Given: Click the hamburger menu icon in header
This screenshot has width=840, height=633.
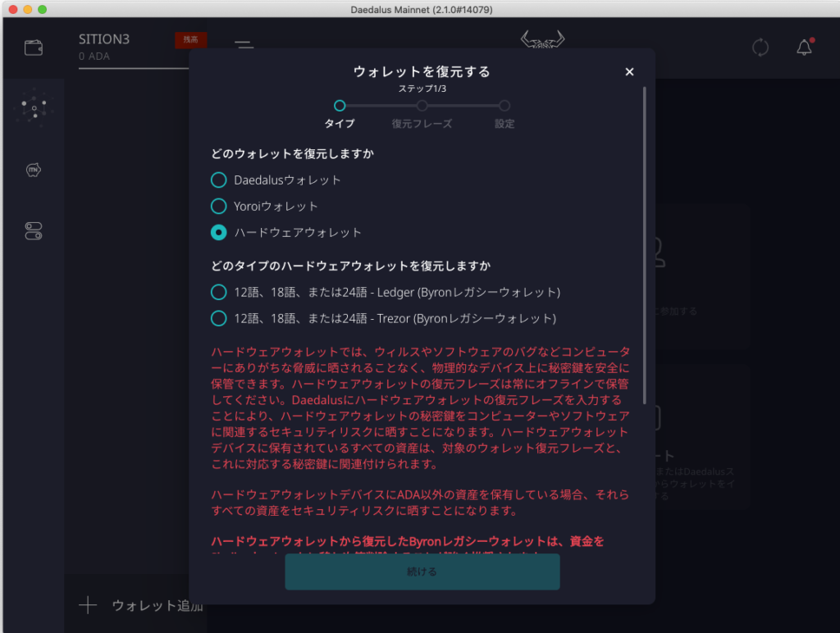Looking at the screenshot, I should [244, 46].
